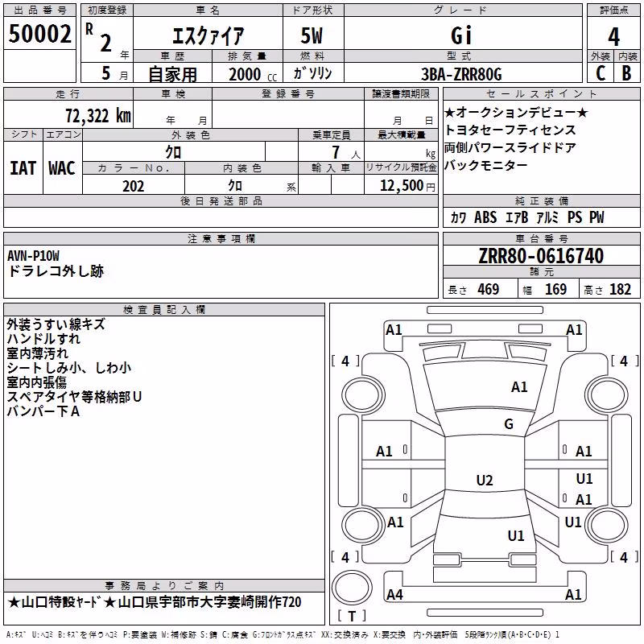Image resolution: width=644 pixels, height=644 pixels.
Task: Click air conditioner code WAC
Action: pos(62,168)
